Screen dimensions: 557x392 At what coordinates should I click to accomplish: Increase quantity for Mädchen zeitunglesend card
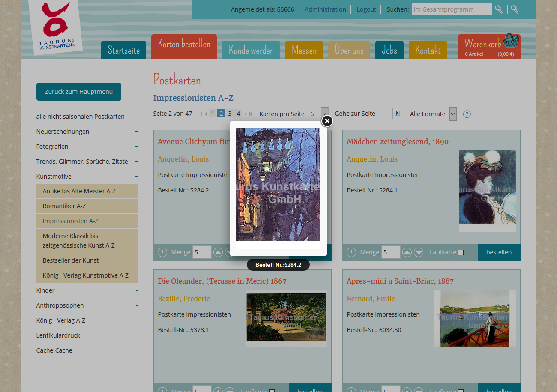pyautogui.click(x=407, y=252)
